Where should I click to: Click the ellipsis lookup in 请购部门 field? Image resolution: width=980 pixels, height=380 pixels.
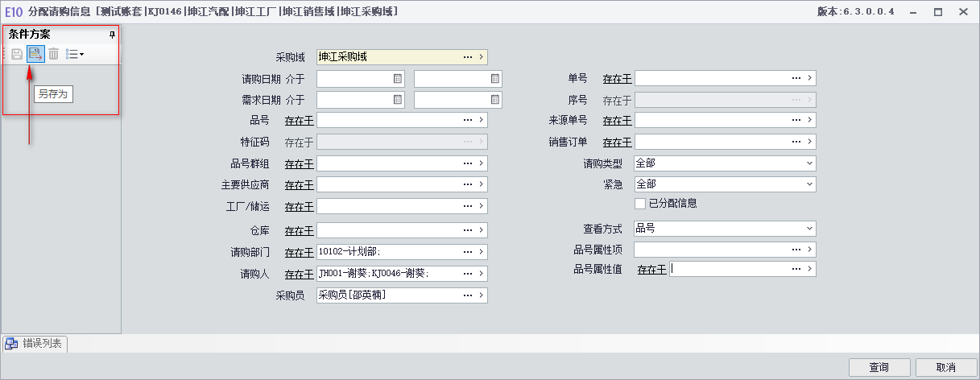pyautogui.click(x=467, y=252)
